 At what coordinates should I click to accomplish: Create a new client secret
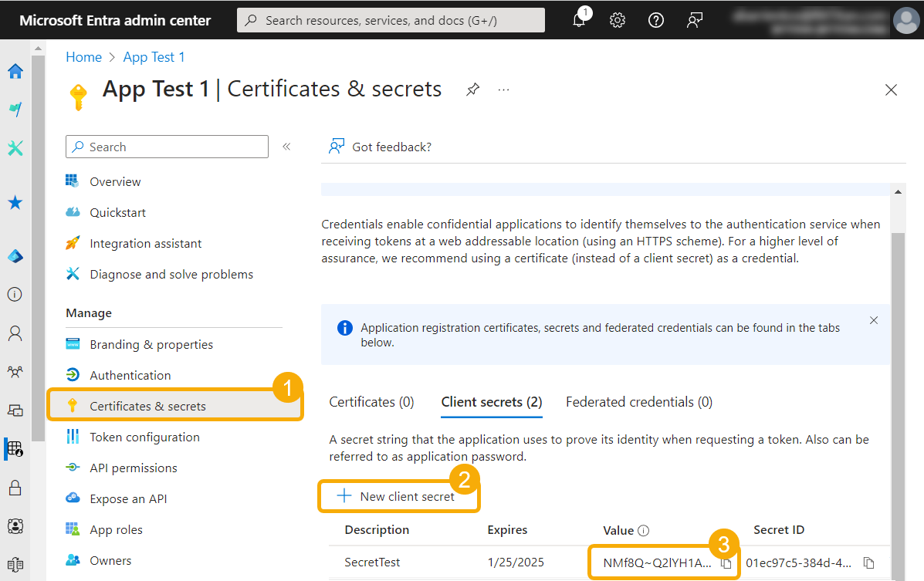click(399, 496)
